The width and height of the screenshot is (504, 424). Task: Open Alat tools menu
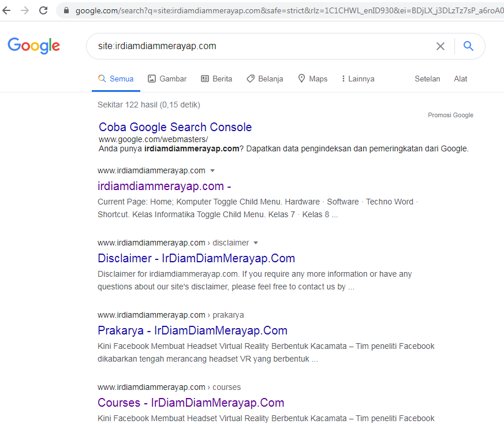click(x=460, y=79)
